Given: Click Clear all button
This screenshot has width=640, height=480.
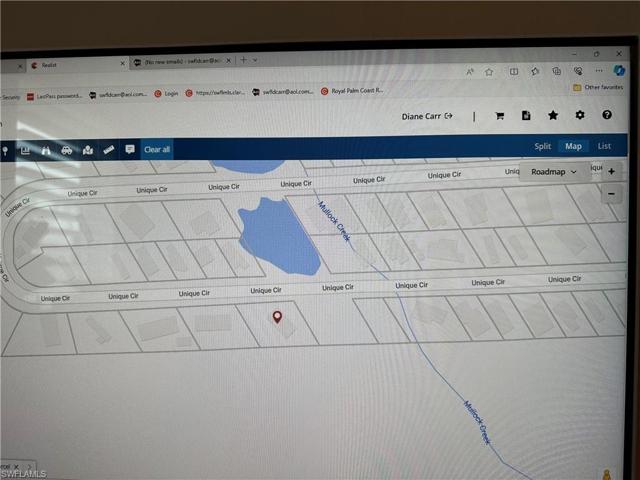Looking at the screenshot, I should pyautogui.click(x=157, y=149).
